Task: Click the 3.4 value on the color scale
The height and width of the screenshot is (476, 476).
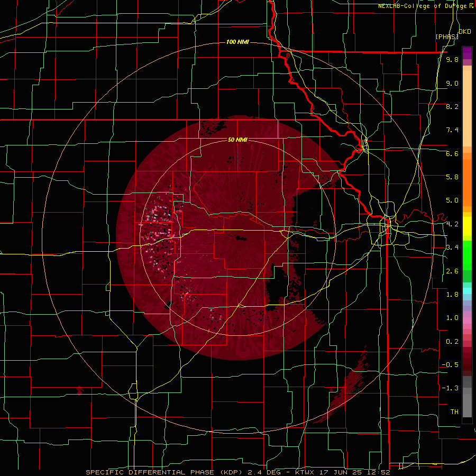Action: coord(452,248)
